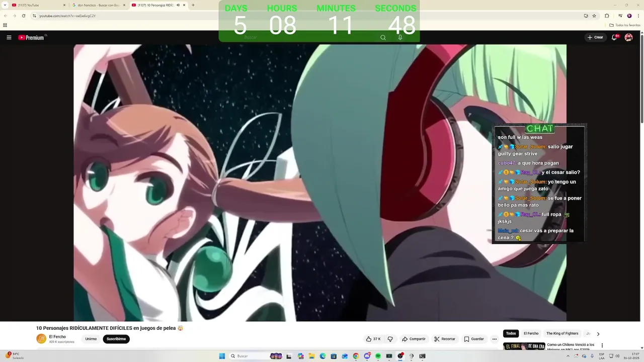Go back with the browser back arrow

pyautogui.click(x=6, y=16)
